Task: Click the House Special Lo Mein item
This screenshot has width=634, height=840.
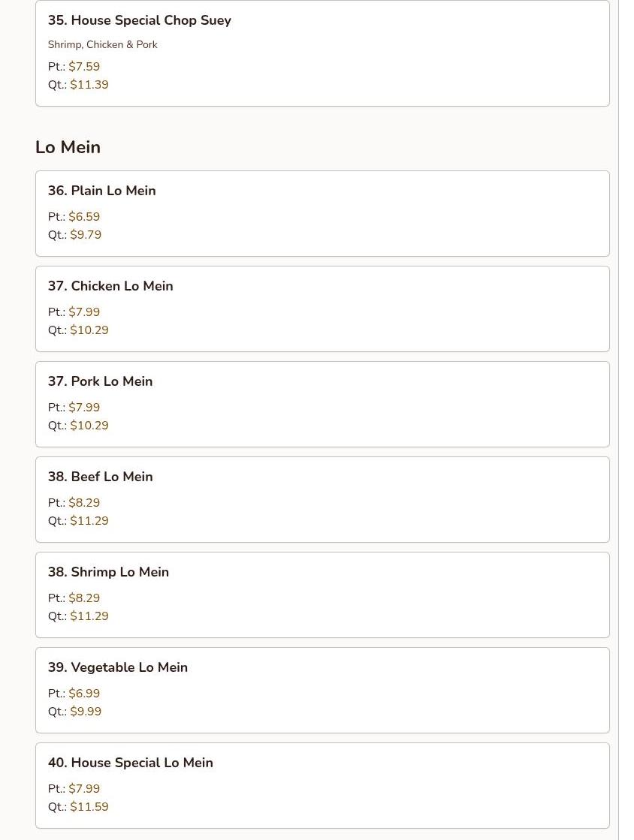Action: [322, 785]
